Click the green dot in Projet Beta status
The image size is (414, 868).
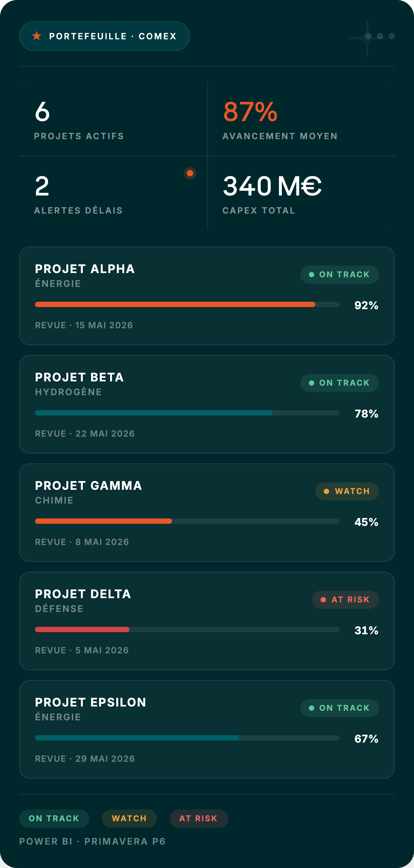(x=312, y=383)
